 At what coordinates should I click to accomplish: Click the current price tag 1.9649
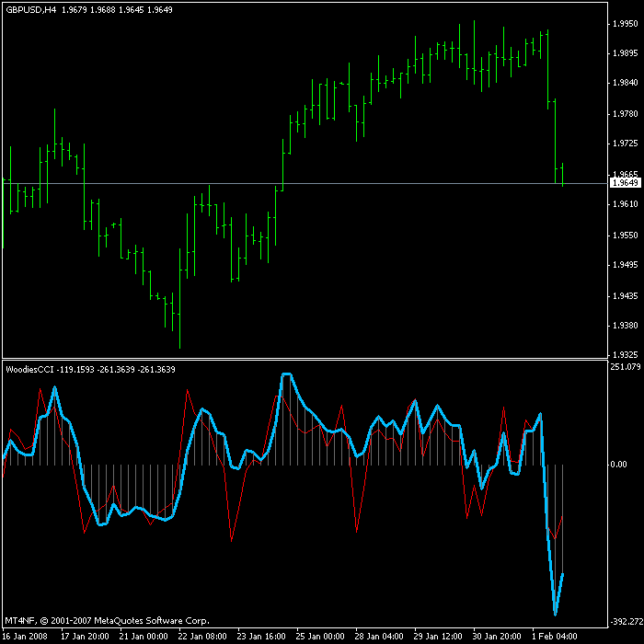pyautogui.click(x=625, y=183)
